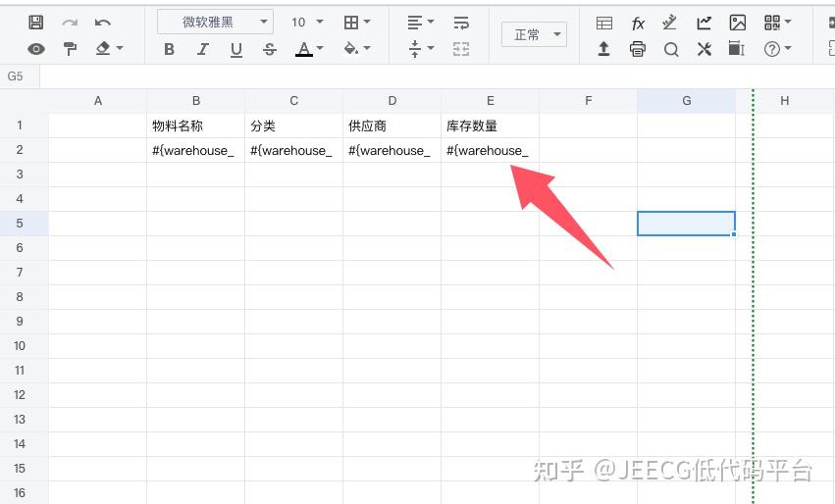Image resolution: width=835 pixels, height=504 pixels.
Task: Open the 微软雅黑 font family dropdown
Action: tap(215, 22)
